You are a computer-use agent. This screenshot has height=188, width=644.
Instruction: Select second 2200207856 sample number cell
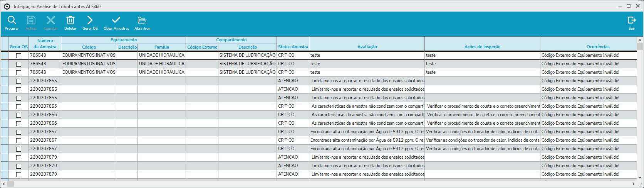coord(45,115)
